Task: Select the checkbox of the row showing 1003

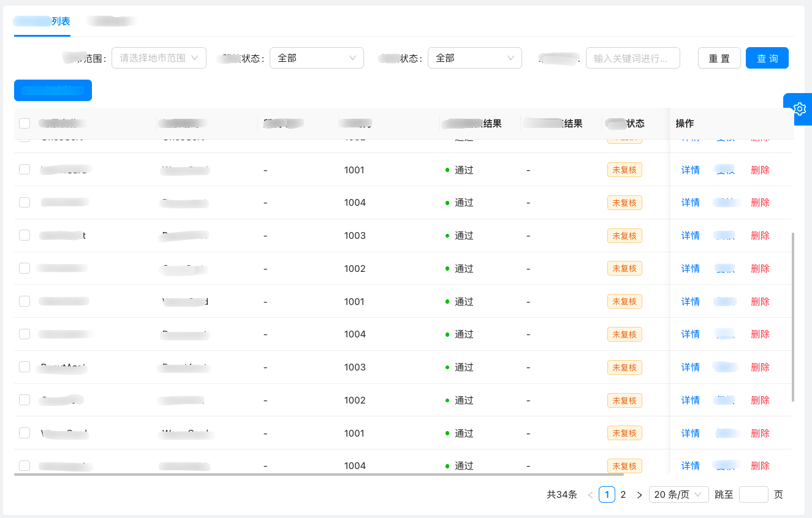Action: [x=25, y=235]
